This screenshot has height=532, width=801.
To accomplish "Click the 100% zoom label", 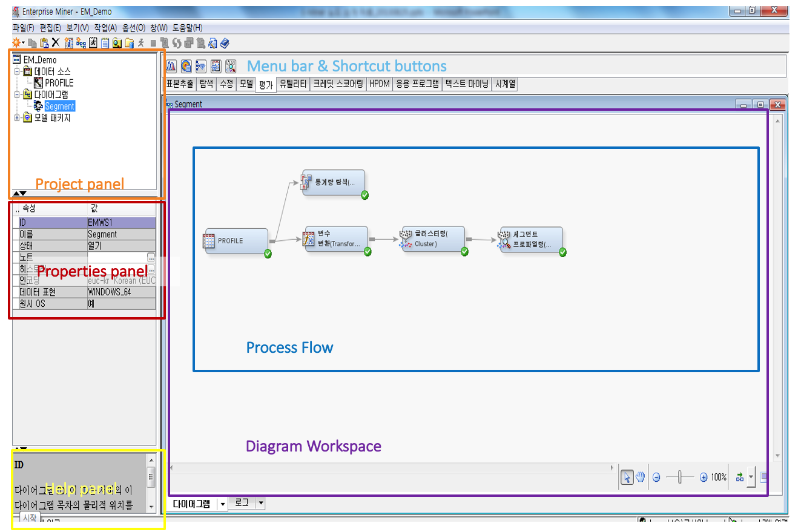I will 719,477.
